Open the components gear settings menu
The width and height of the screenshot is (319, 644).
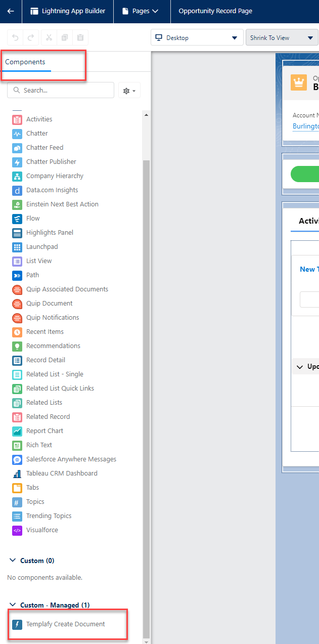pos(129,91)
